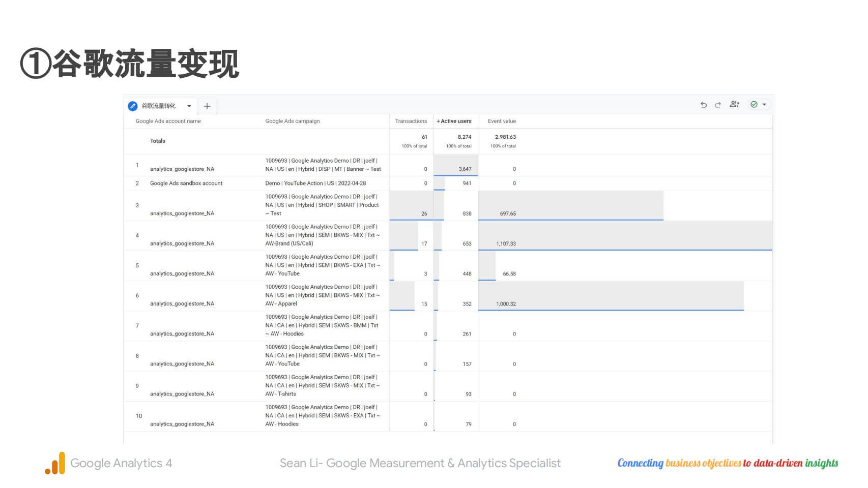
Task: Open the share exploration people icon
Action: pos(734,104)
